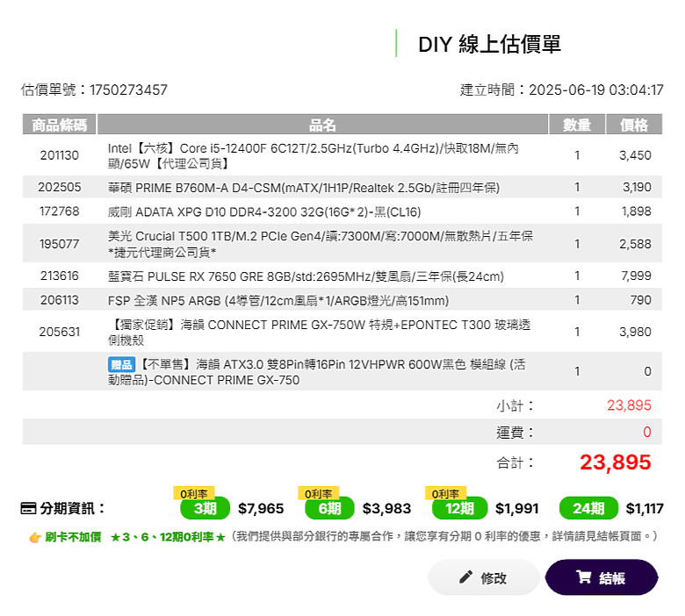Click the 0利率 tag above 6期
The image size is (685, 616).
319,493
